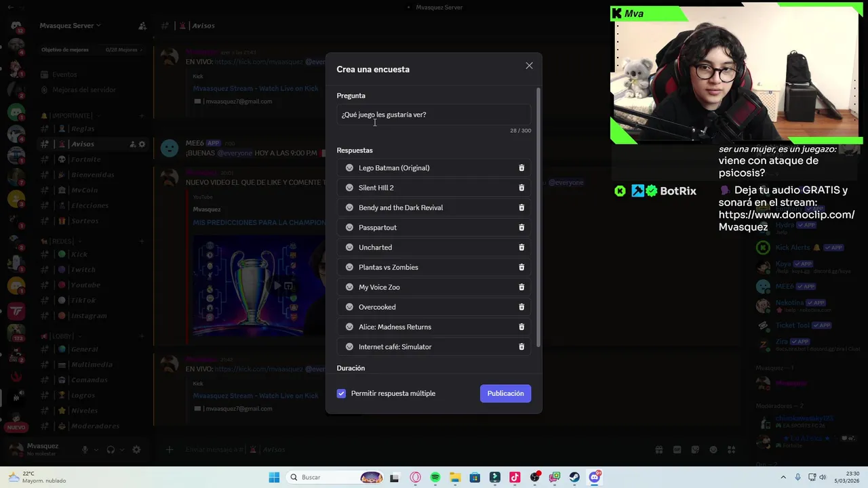Viewport: 868px width, 488px height.
Task: Add emoji to Alice: Madness Returns answer
Action: 349,327
